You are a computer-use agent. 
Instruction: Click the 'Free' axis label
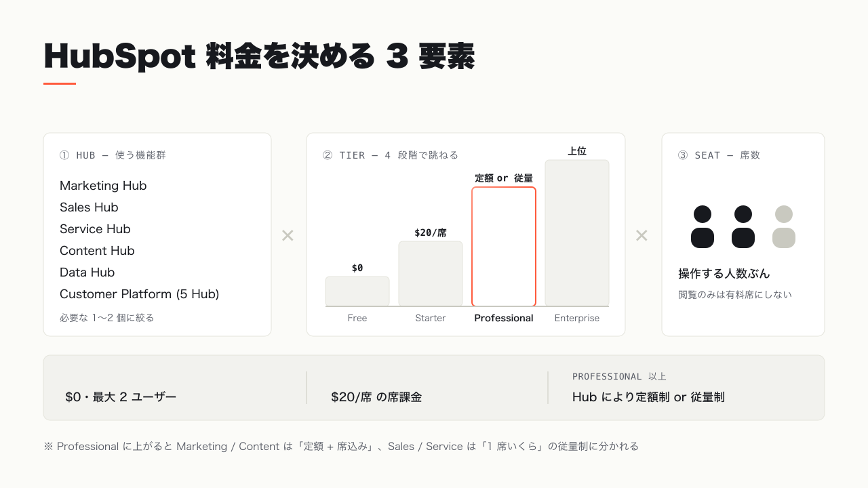tap(357, 318)
